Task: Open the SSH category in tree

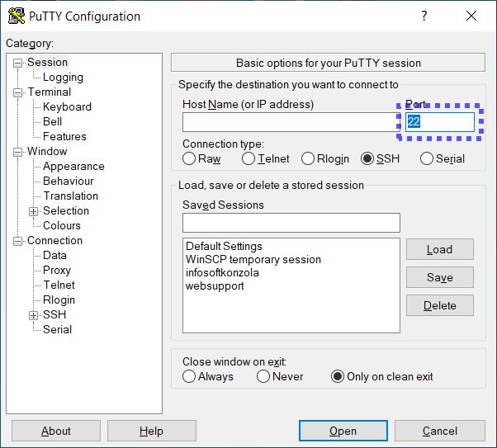Action: tap(54, 314)
